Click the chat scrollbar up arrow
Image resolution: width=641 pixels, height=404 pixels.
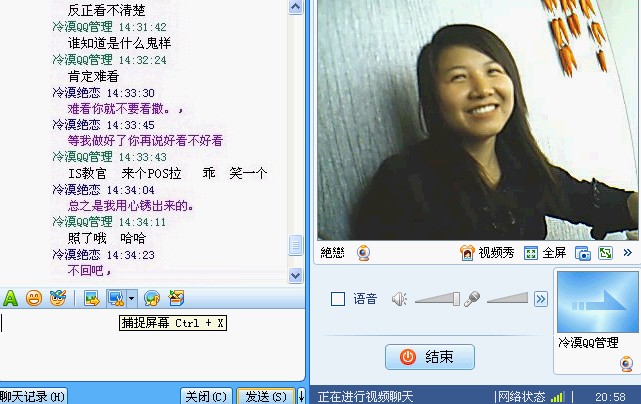point(295,7)
